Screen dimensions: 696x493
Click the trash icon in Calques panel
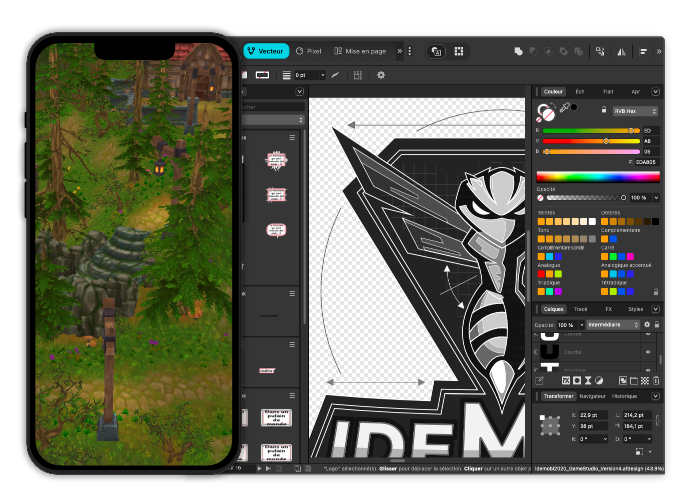click(656, 380)
